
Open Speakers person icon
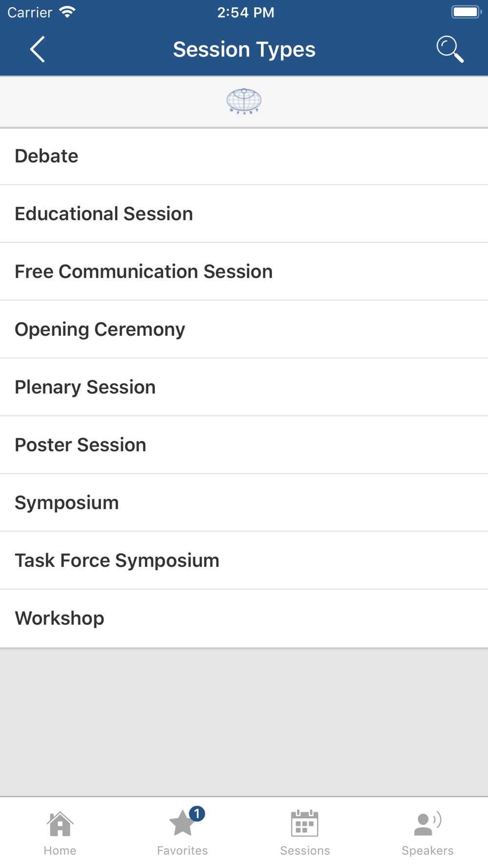tap(427, 824)
